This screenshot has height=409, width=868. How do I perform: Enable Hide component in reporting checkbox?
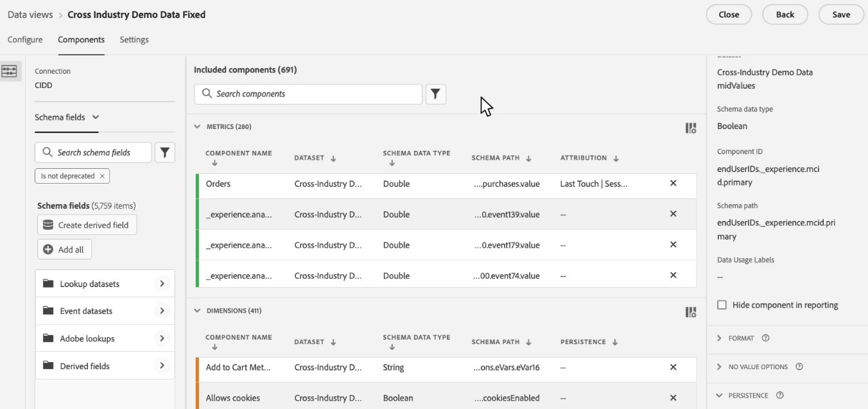[x=722, y=305]
